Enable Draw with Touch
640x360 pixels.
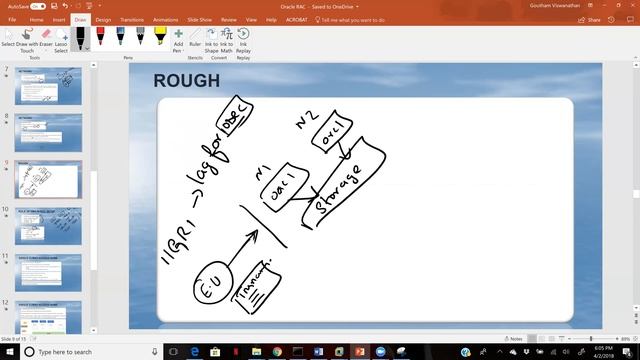coord(27,40)
